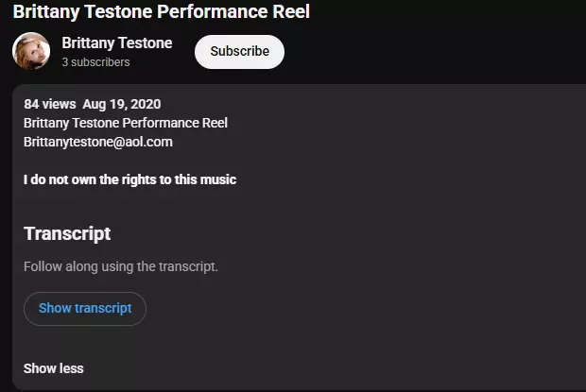This screenshot has width=586, height=392.
Task: Open Brittany Testone's channel avatar picture
Action: [x=31, y=51]
